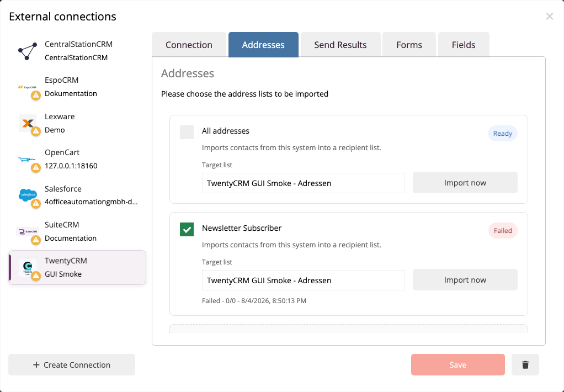Select the Fields tab
The width and height of the screenshot is (564, 392).
click(x=464, y=45)
